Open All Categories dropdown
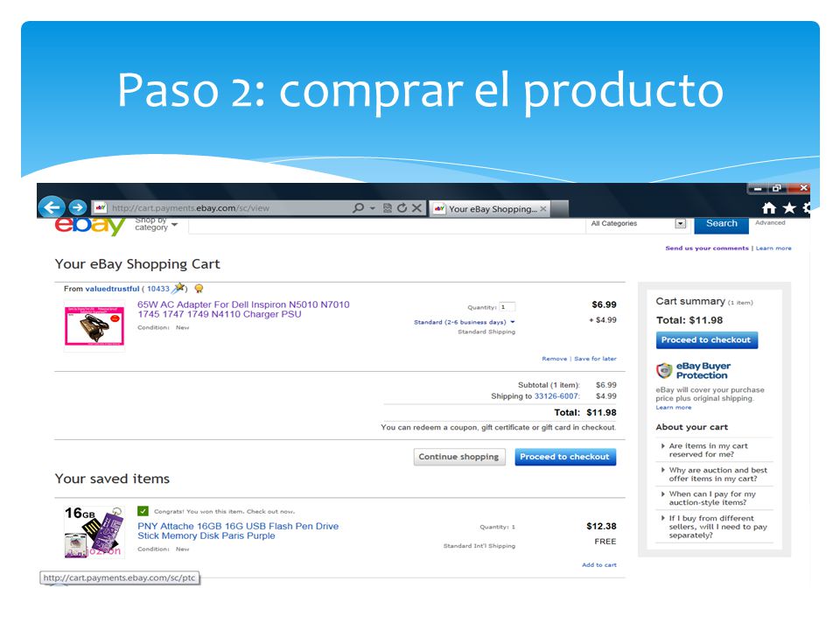The image size is (840, 630). click(x=638, y=223)
